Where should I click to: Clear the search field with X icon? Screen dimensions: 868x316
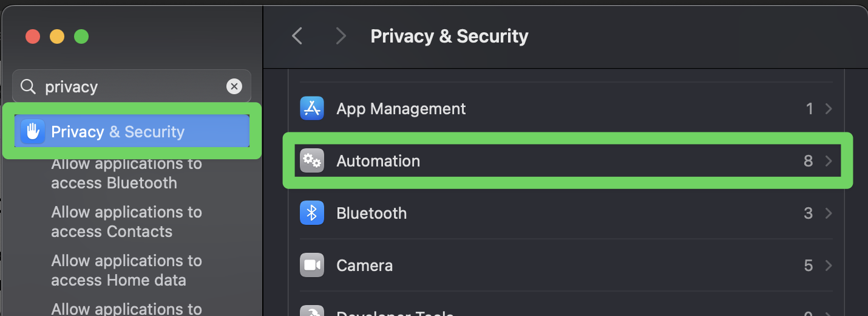[234, 87]
